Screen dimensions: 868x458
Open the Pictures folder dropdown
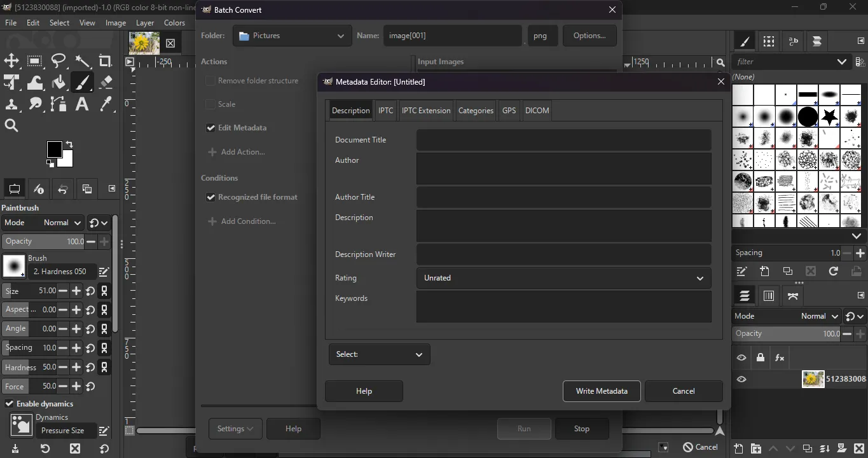[x=291, y=36]
